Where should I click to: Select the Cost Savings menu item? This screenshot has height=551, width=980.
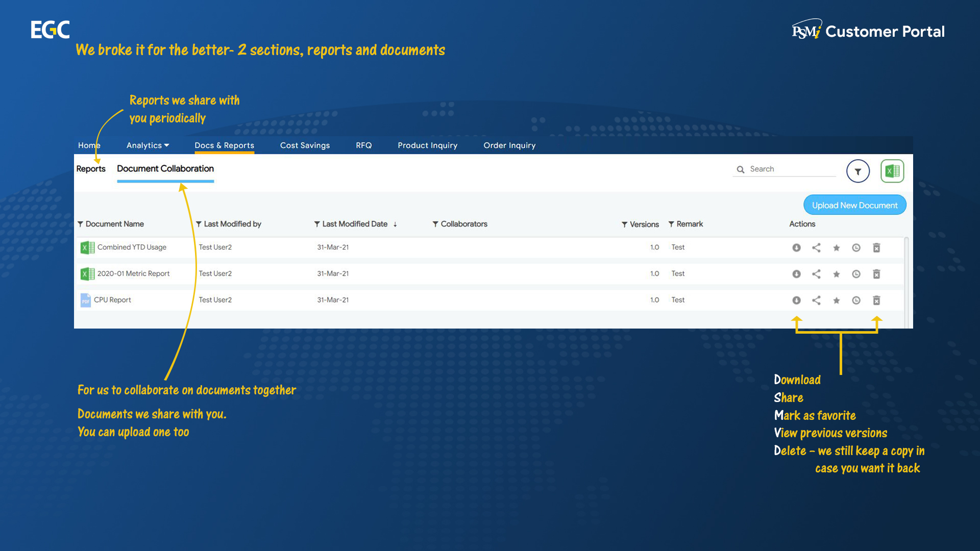(x=305, y=145)
